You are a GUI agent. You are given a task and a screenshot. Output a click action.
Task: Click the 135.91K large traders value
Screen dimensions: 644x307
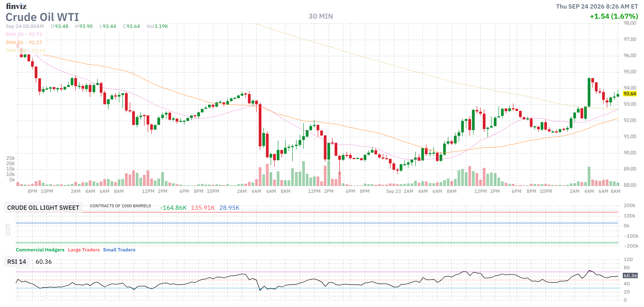point(203,208)
